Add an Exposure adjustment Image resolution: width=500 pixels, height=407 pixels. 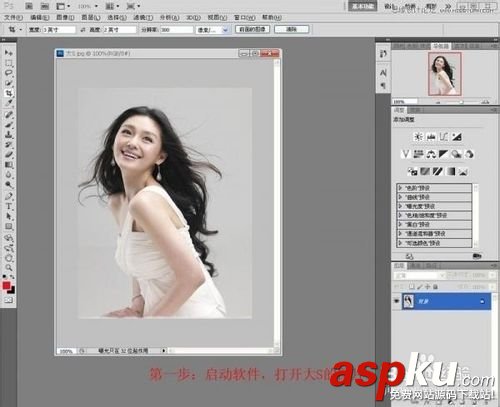click(x=457, y=136)
